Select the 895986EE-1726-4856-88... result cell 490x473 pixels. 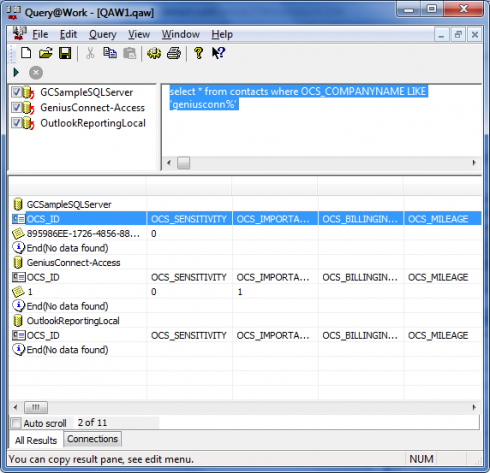(x=83, y=233)
